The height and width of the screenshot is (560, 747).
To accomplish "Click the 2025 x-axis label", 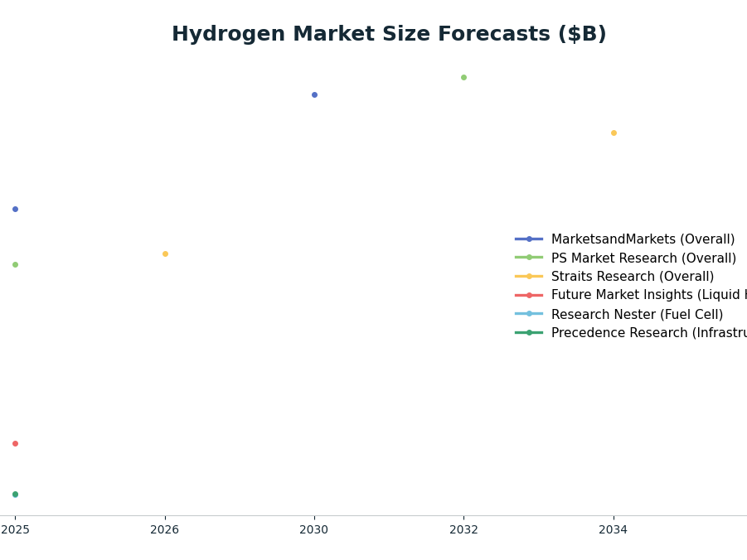I will [15, 529].
